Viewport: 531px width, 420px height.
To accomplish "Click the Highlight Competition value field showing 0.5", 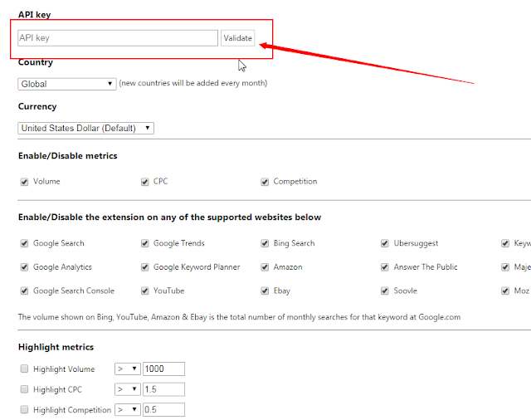I will 164,410.
